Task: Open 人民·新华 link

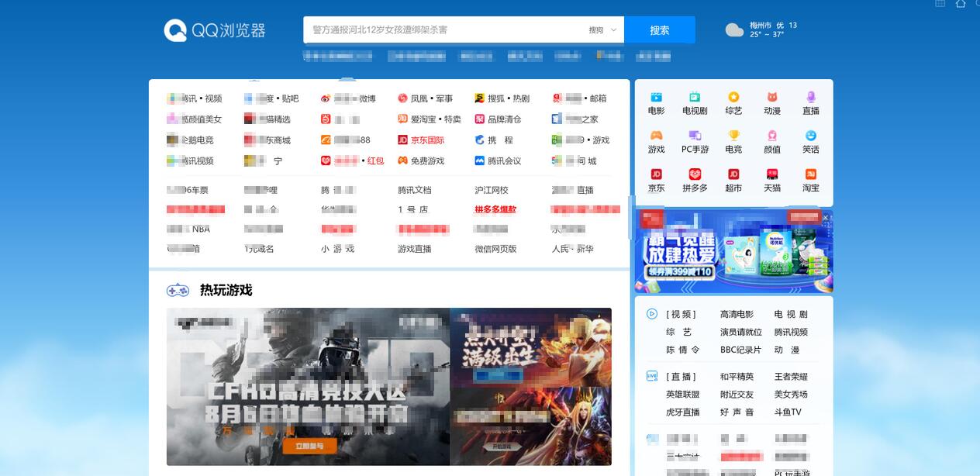Action: point(573,249)
